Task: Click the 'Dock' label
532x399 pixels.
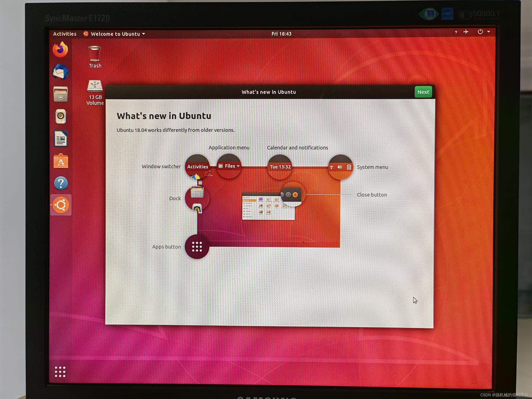Action: coord(175,198)
